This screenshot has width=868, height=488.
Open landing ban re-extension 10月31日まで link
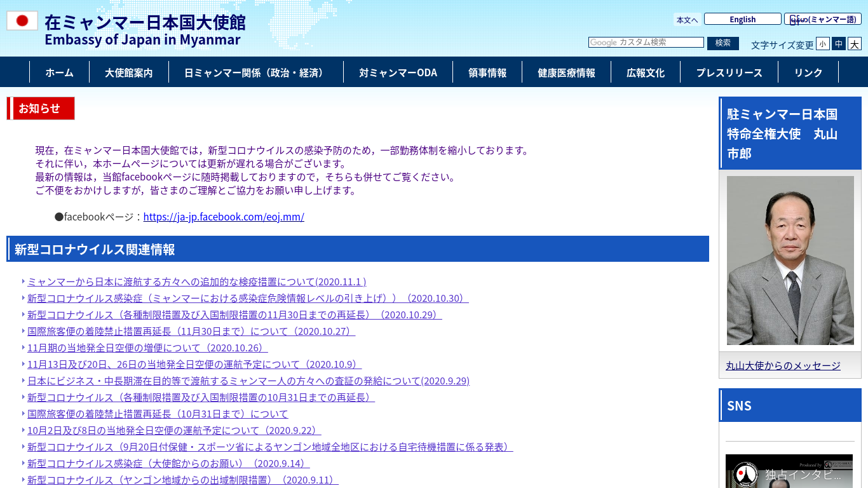[158, 414]
